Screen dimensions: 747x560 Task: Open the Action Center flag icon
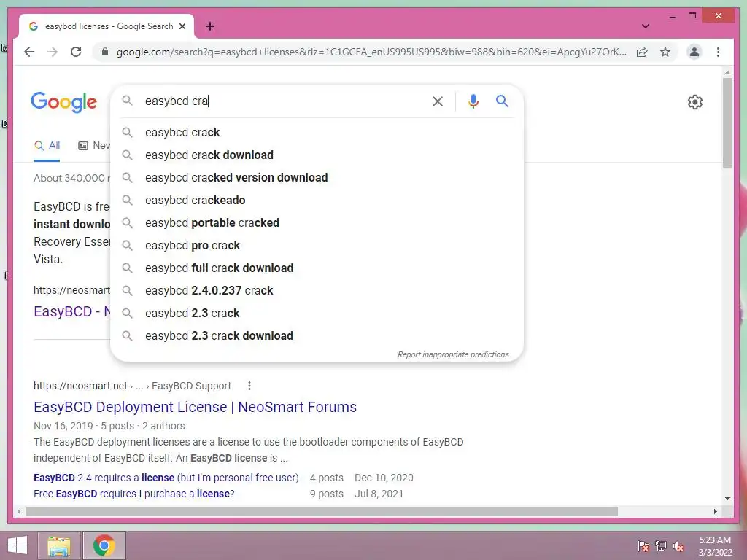(x=643, y=546)
